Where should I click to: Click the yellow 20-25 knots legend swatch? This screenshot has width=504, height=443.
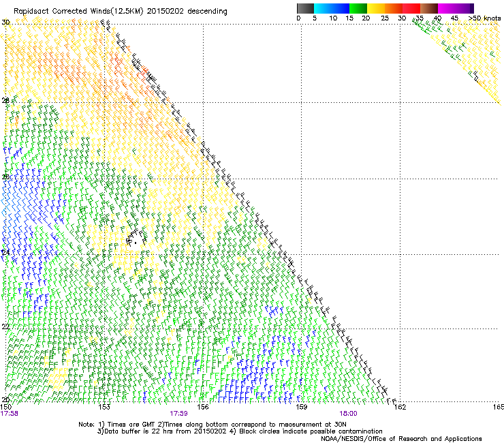pos(376,8)
